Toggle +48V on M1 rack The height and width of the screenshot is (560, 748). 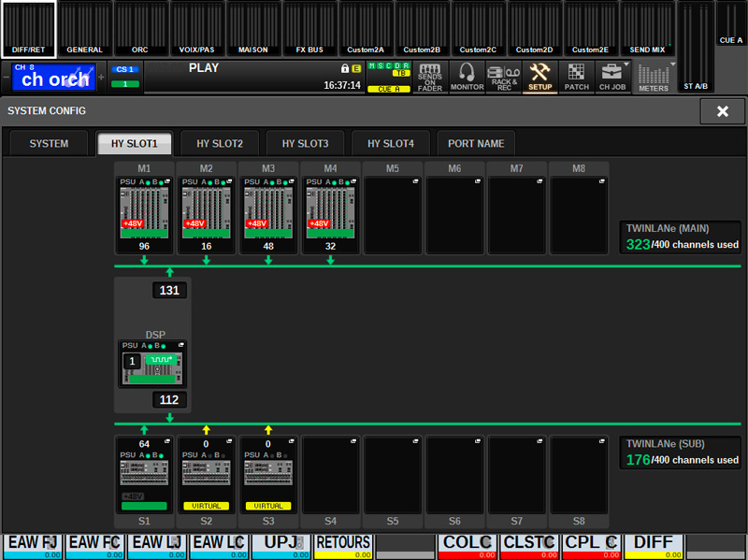pos(132,223)
